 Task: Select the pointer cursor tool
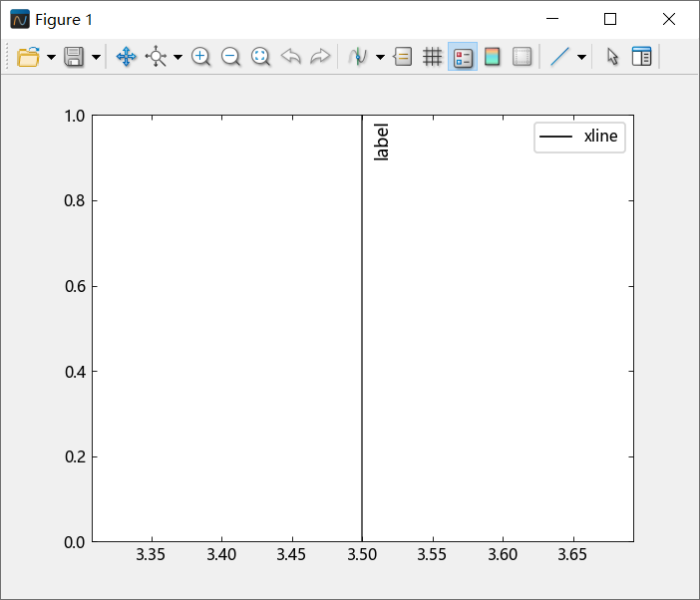(612, 57)
